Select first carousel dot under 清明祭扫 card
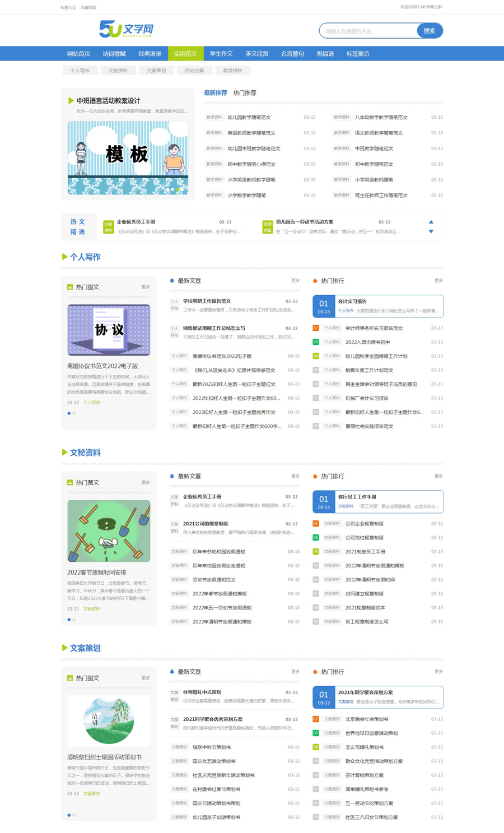504x833 pixels. click(x=69, y=815)
